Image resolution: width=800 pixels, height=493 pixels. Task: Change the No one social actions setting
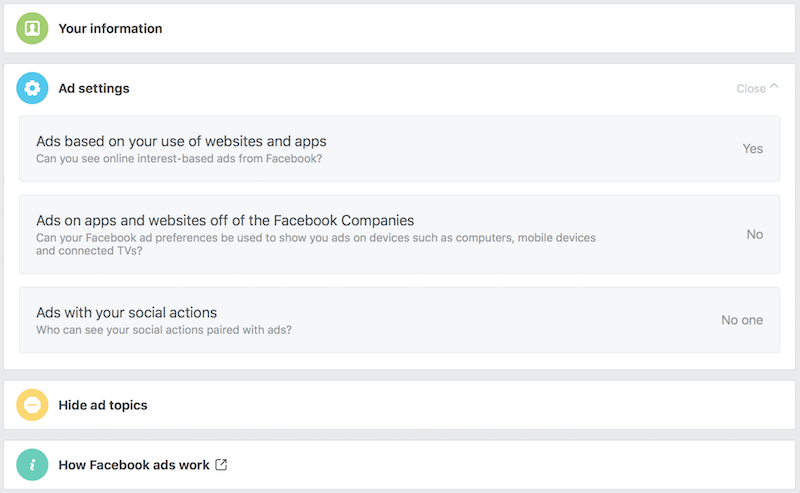point(742,320)
